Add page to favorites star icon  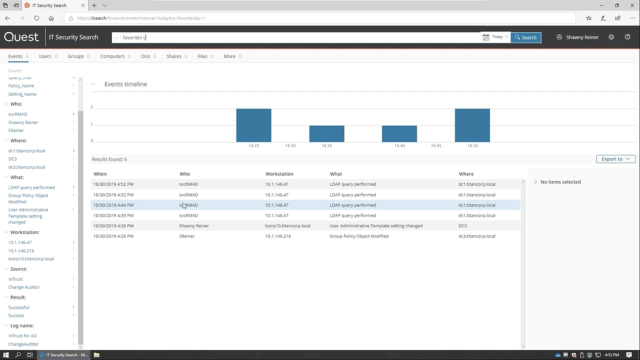click(x=589, y=18)
